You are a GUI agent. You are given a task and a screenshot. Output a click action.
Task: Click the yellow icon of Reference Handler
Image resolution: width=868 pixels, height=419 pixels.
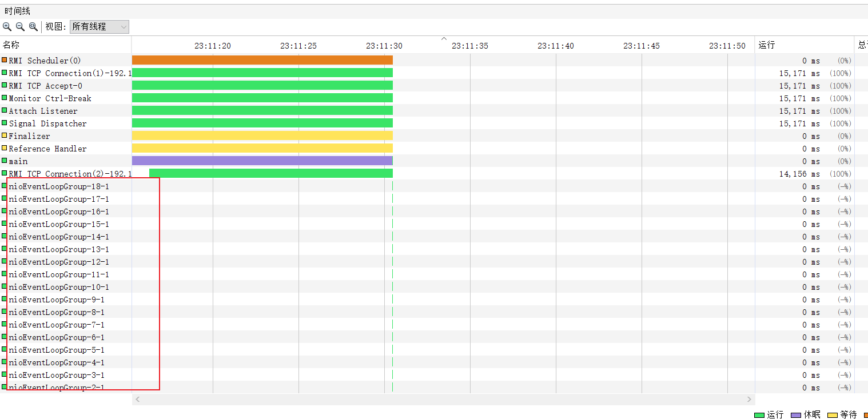(x=5, y=148)
